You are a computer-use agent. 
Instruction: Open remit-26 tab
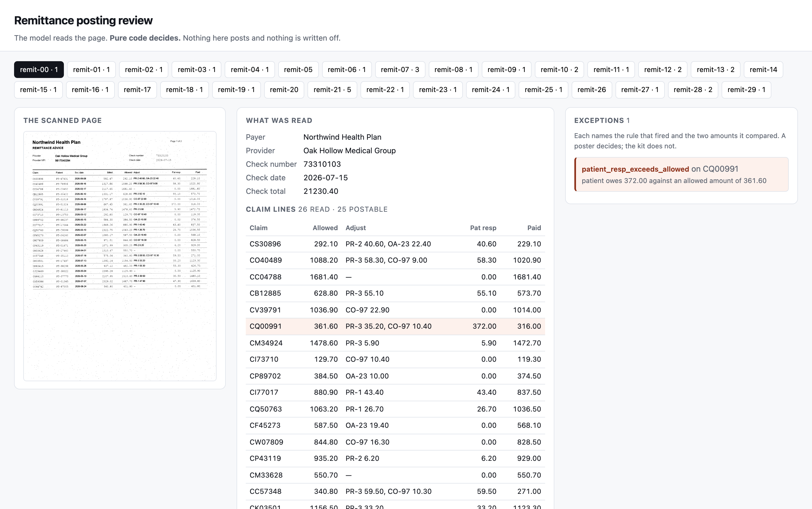click(x=592, y=90)
